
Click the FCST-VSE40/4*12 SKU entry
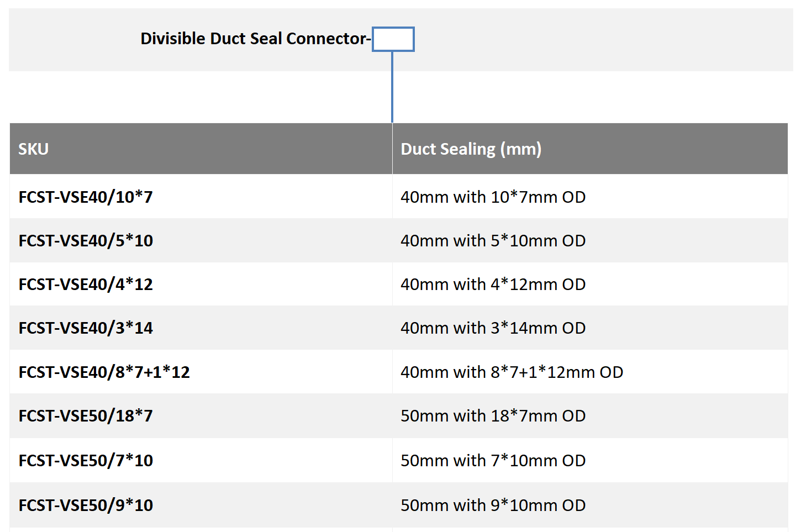(86, 285)
